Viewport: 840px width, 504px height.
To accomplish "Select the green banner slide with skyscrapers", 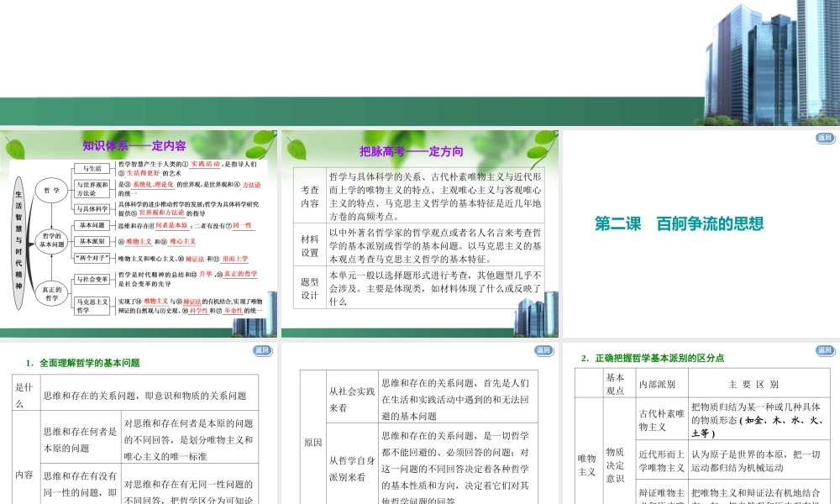I will click(x=420, y=63).
